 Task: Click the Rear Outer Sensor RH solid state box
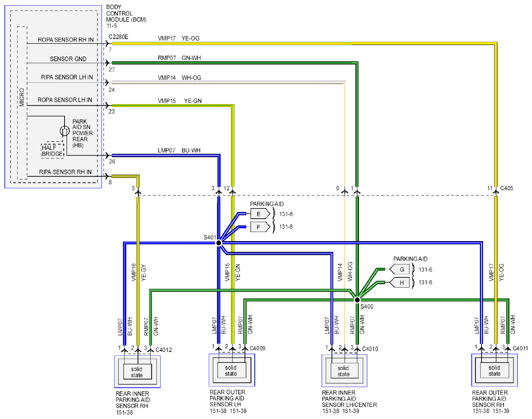tap(494, 370)
